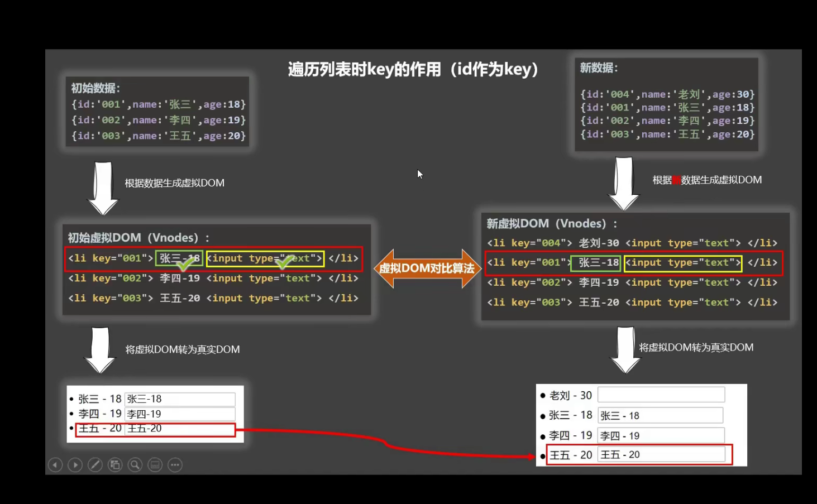This screenshot has width=817, height=504.
Task: Click the right-side input containing 李四 - 19
Action: [x=661, y=435]
